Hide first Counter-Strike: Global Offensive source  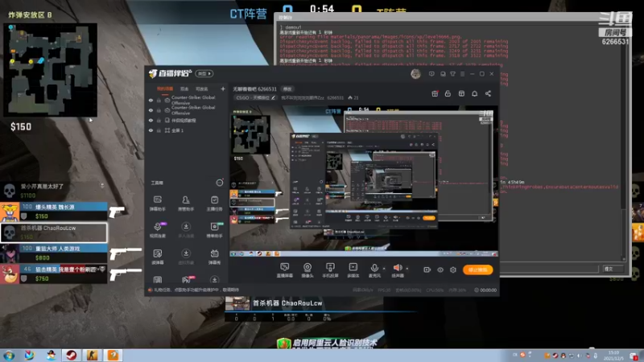[x=151, y=100]
